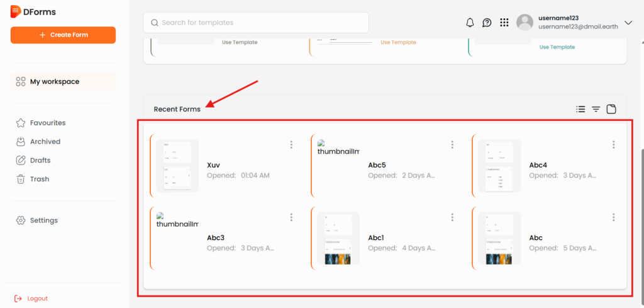Viewport: 644px width, 308px height.
Task: Open the three-dot menu for Abc1
Action: click(452, 217)
